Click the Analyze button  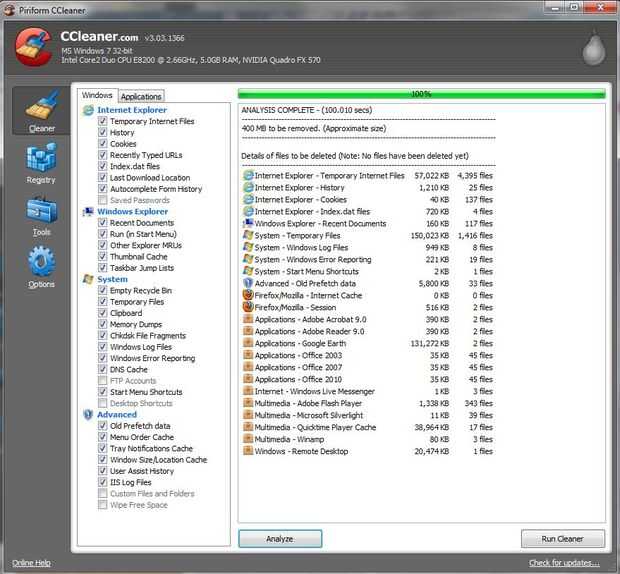tap(280, 539)
